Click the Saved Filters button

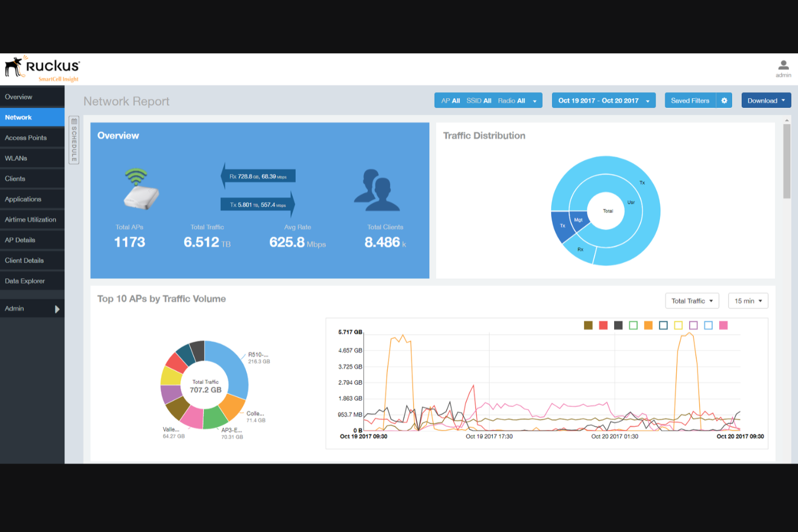690,100
